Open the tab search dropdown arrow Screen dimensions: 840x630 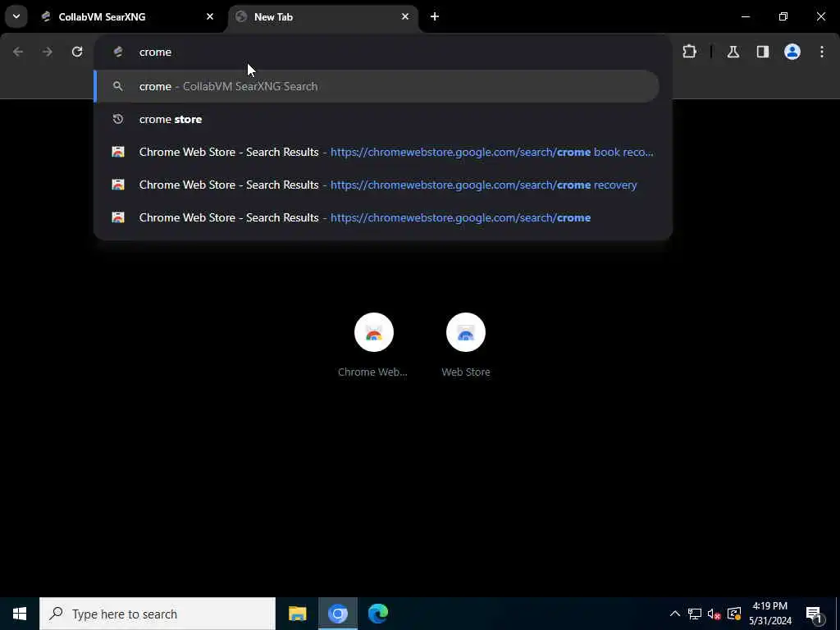tap(16, 16)
